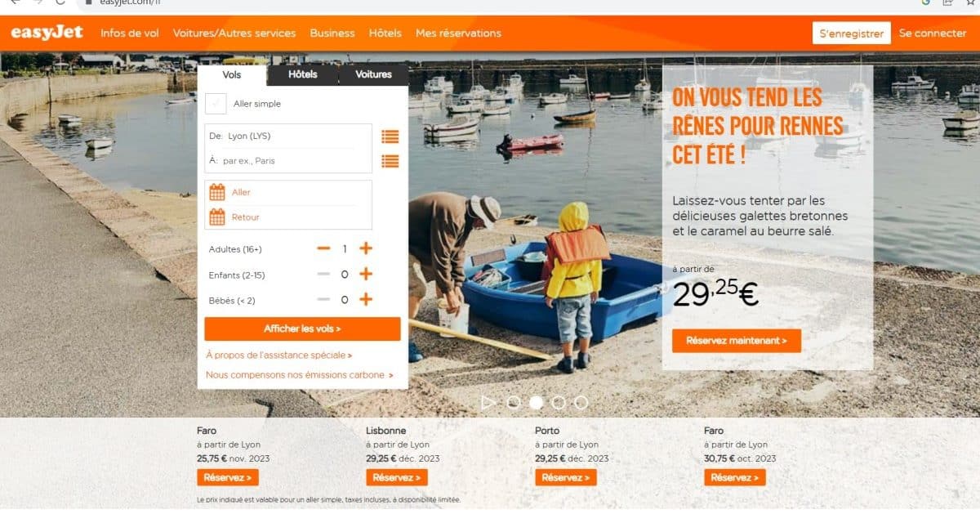980x523 pixels.
Task: Open À propos de l'assistance spéciale link
Action: coord(279,355)
